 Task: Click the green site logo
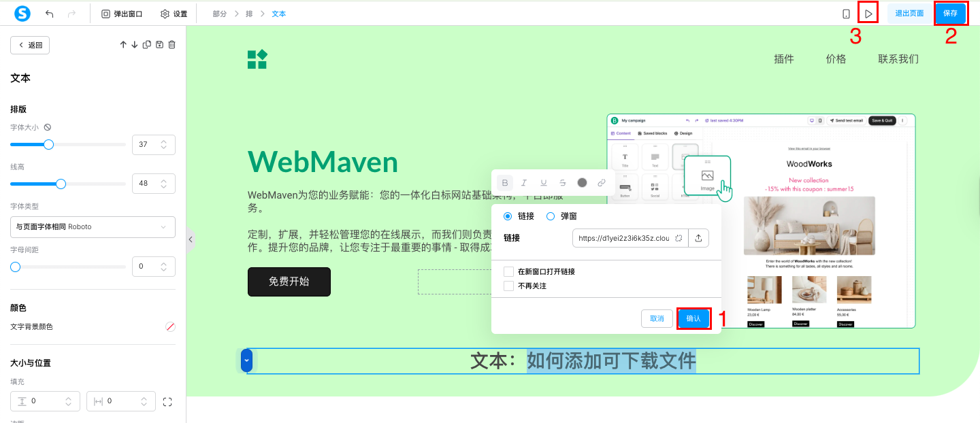[257, 59]
